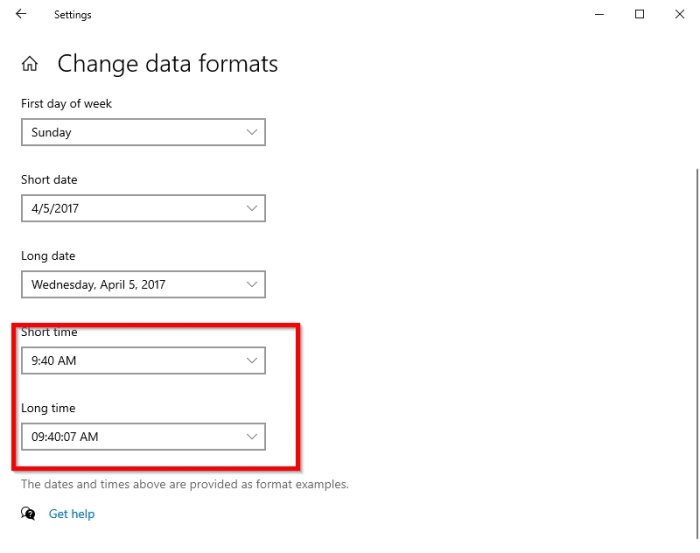Open the dropdown showing 09:40:07 AM

tap(143, 436)
